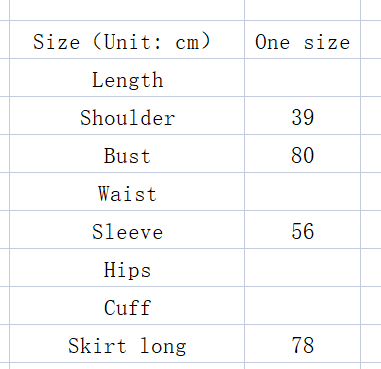Select the Skirt long value 78 cell
Viewport: 381px width, 369px height.
302,344
